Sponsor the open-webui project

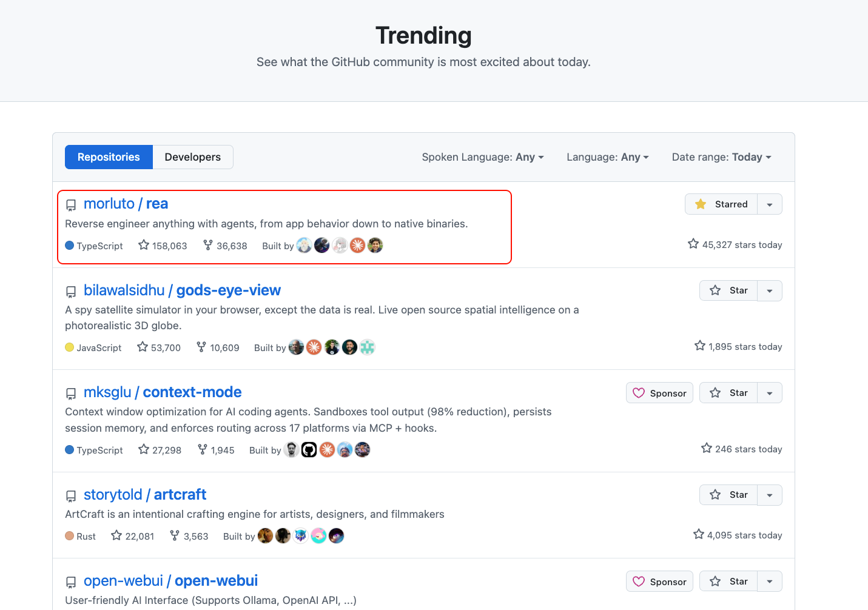coord(659,582)
